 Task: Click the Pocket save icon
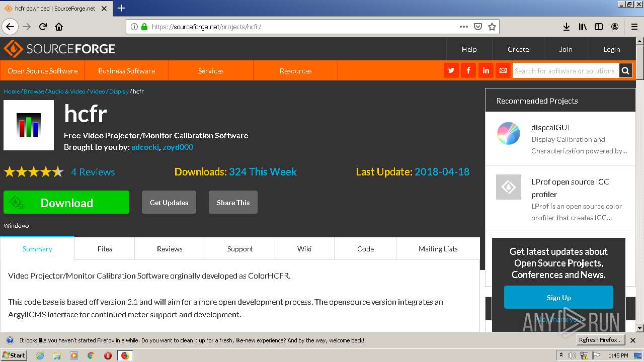click(478, 27)
